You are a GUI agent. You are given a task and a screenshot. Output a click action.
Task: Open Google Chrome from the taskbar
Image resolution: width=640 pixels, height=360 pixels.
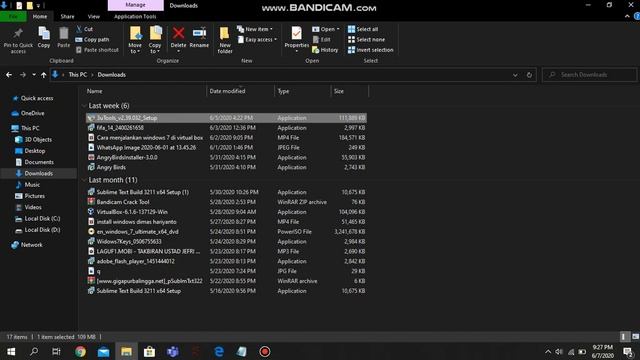(80, 351)
